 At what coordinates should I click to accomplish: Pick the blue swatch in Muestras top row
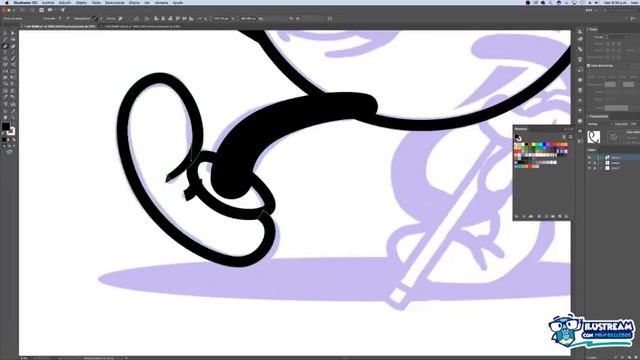(543, 144)
